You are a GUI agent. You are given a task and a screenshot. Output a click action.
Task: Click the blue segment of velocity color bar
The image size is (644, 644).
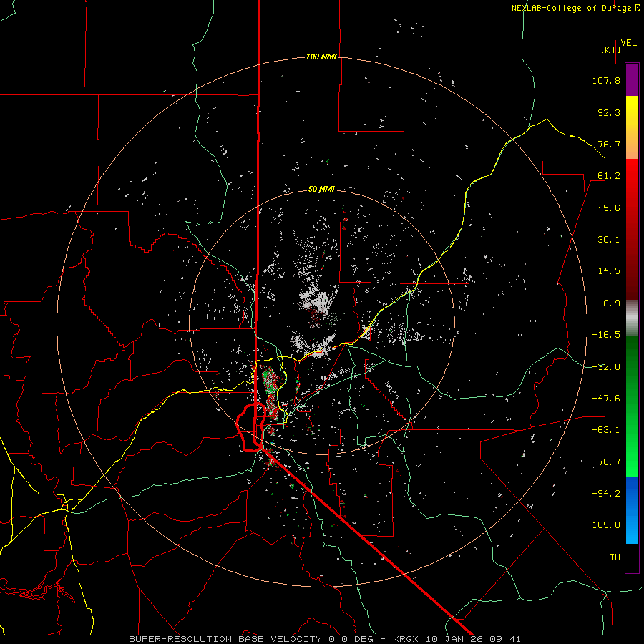coord(632,510)
